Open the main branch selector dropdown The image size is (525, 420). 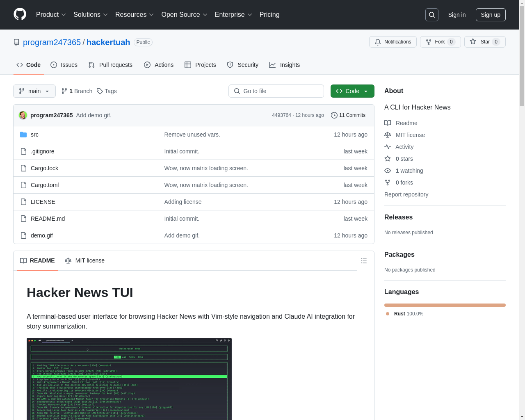click(x=34, y=91)
